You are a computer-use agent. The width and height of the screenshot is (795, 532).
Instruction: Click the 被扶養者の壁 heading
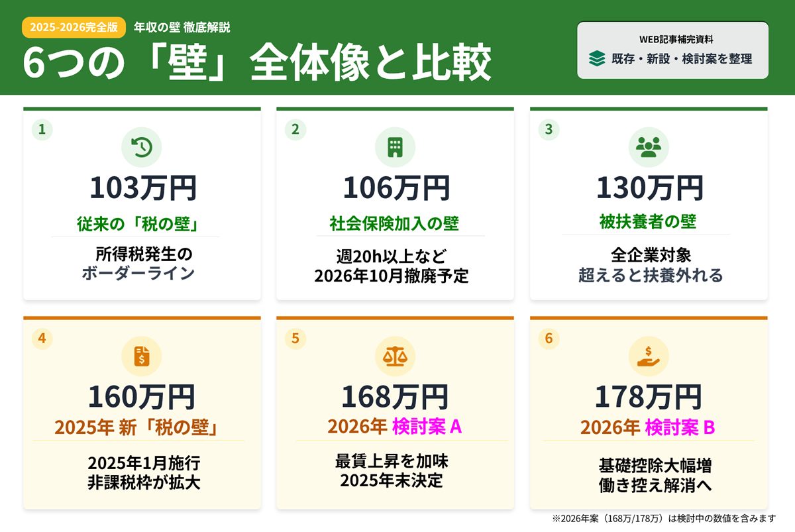(648, 222)
